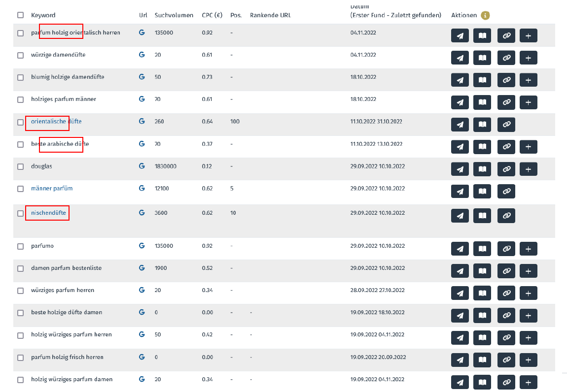567x392 pixels.
Task: Open the orientalische düfte keyword link
Action: click(x=56, y=121)
